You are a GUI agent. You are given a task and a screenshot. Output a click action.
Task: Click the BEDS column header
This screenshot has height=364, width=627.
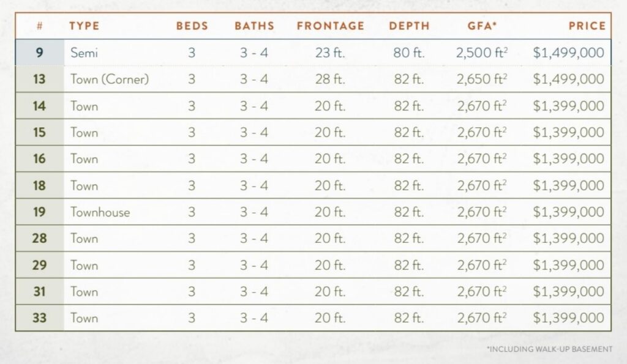[192, 26]
